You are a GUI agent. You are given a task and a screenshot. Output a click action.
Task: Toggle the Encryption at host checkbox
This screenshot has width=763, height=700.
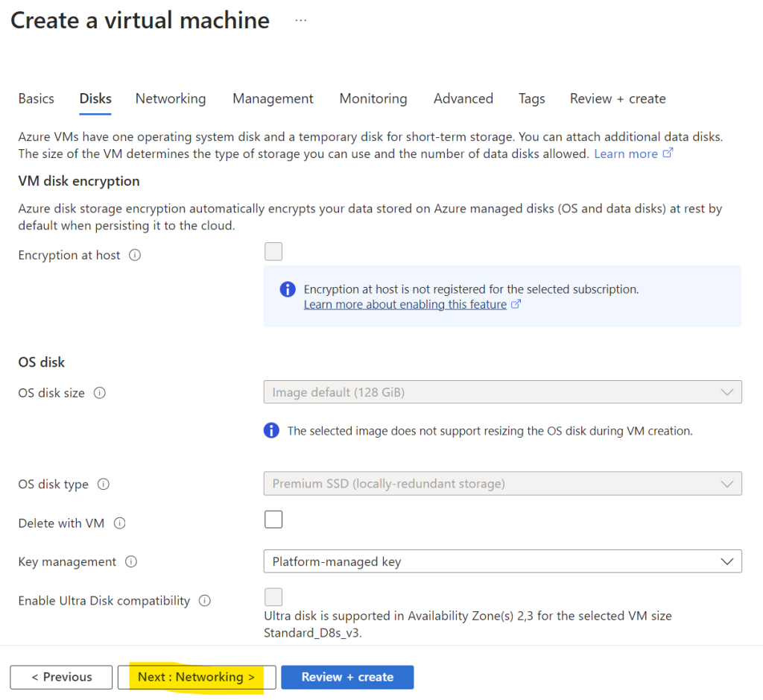[x=273, y=252]
